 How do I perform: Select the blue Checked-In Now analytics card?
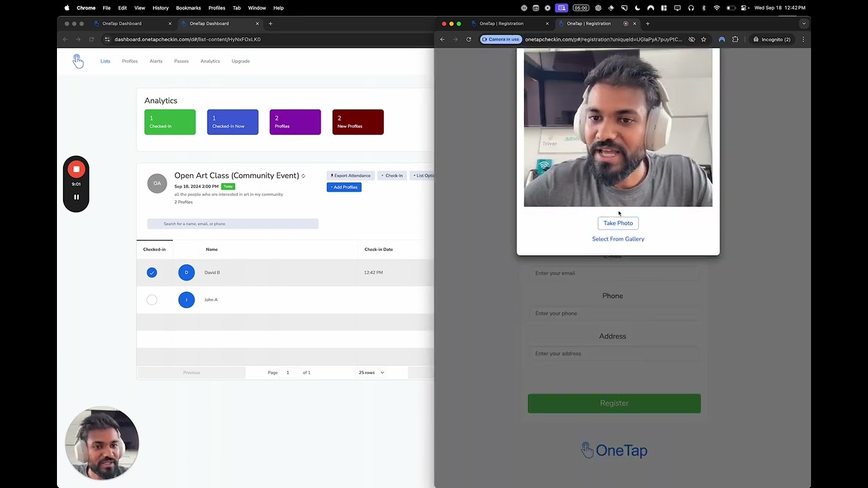[x=233, y=122]
